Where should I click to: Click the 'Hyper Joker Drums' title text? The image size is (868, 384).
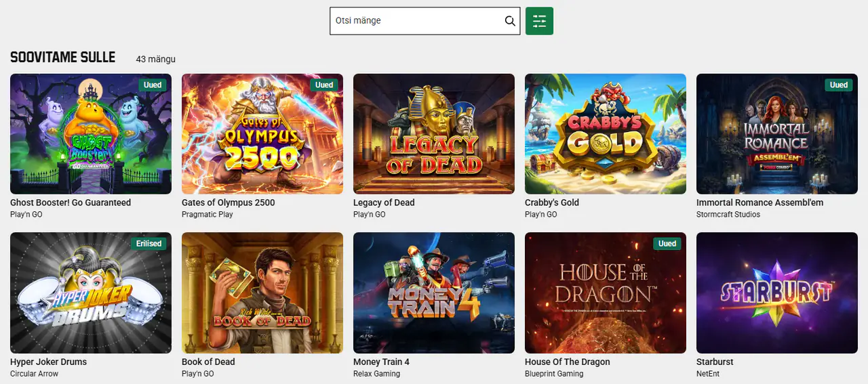pos(48,362)
